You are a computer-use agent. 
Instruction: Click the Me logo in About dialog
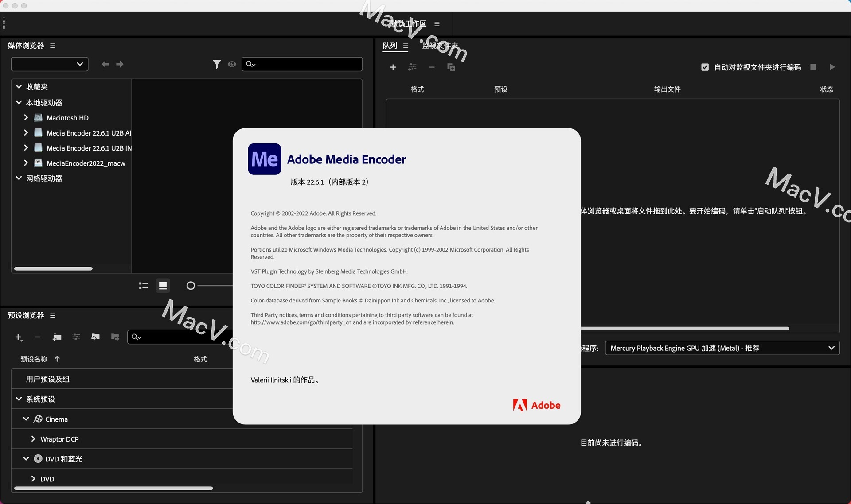pyautogui.click(x=265, y=159)
